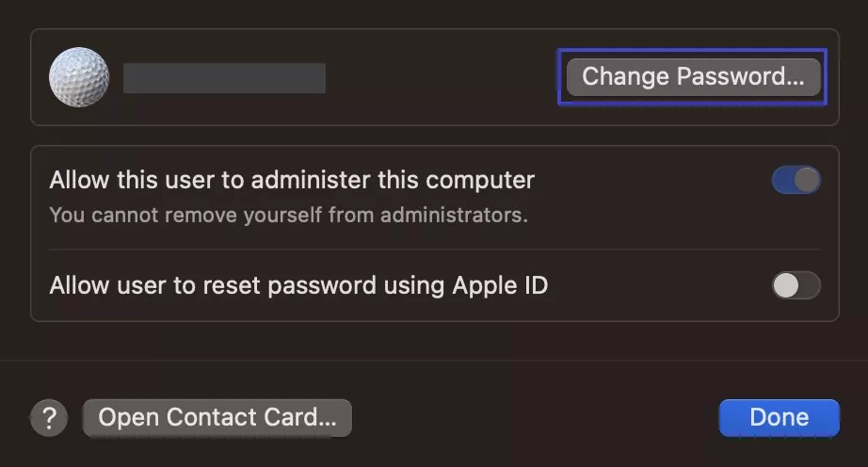868x467 pixels.
Task: Toggle the administer this computer switch
Action: coord(796,180)
